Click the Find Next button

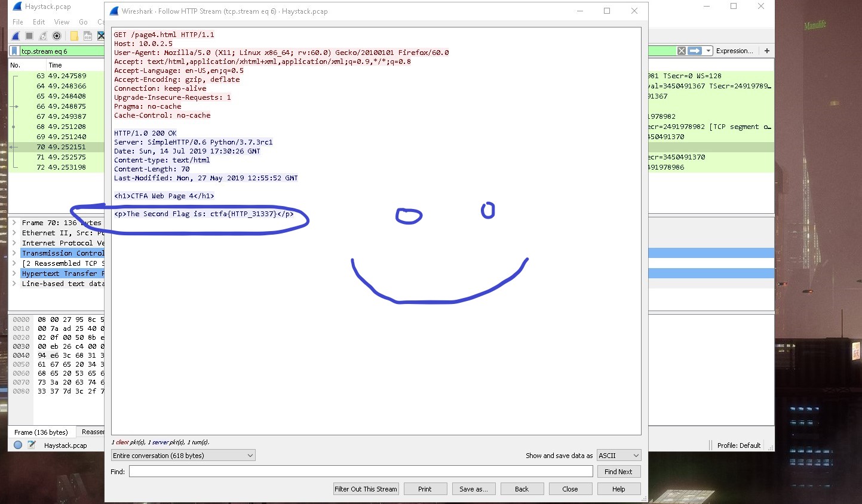click(618, 471)
